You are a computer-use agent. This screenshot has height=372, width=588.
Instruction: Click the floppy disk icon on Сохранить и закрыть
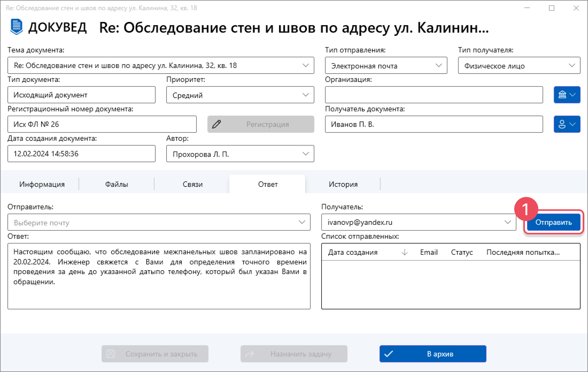click(x=111, y=354)
